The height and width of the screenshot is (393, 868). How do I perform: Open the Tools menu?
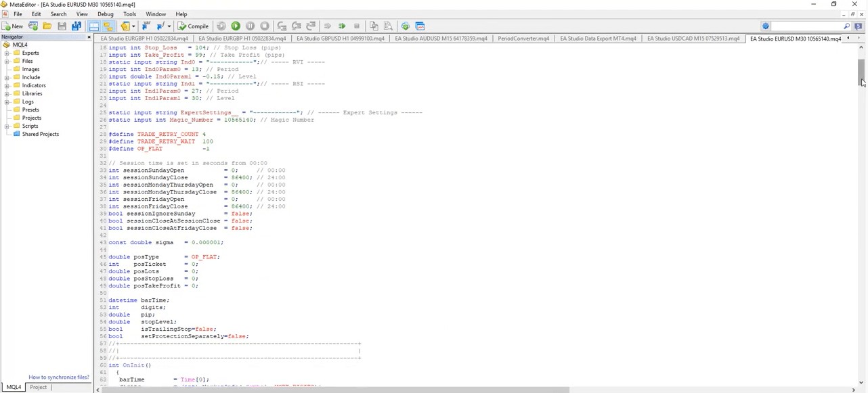(129, 14)
